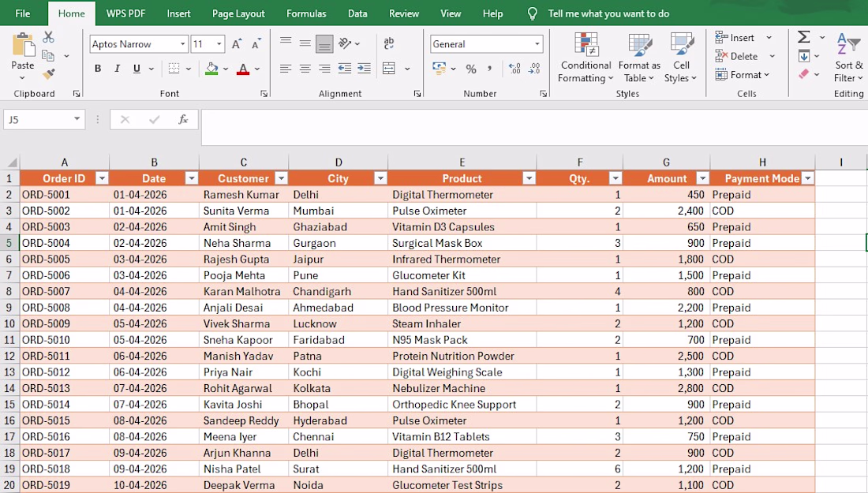
Task: Activate the Format Painter brush
Action: click(49, 73)
